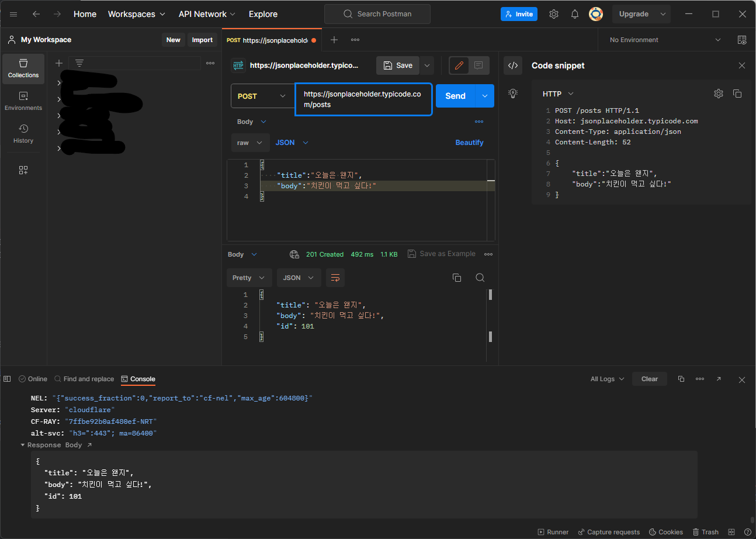This screenshot has height=539, width=756.
Task: Open History in sidebar
Action: pos(23,134)
